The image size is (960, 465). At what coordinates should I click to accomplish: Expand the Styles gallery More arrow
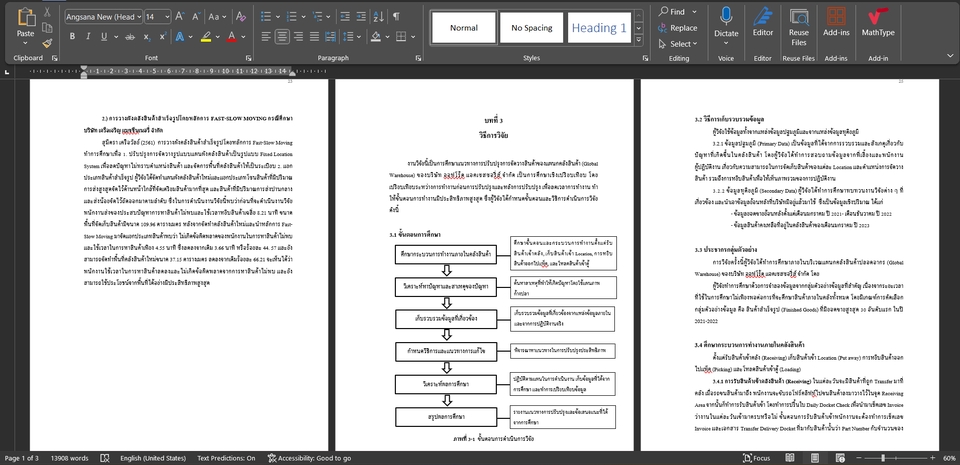point(639,40)
